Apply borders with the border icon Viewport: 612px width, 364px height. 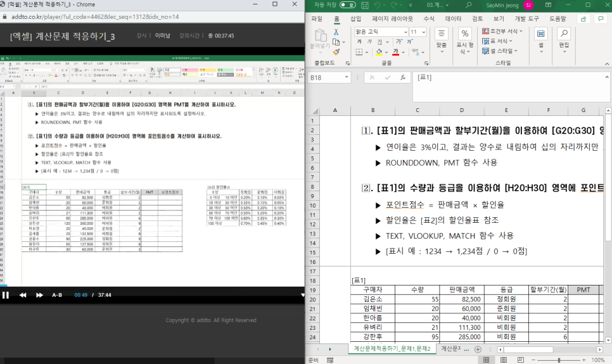(359, 52)
